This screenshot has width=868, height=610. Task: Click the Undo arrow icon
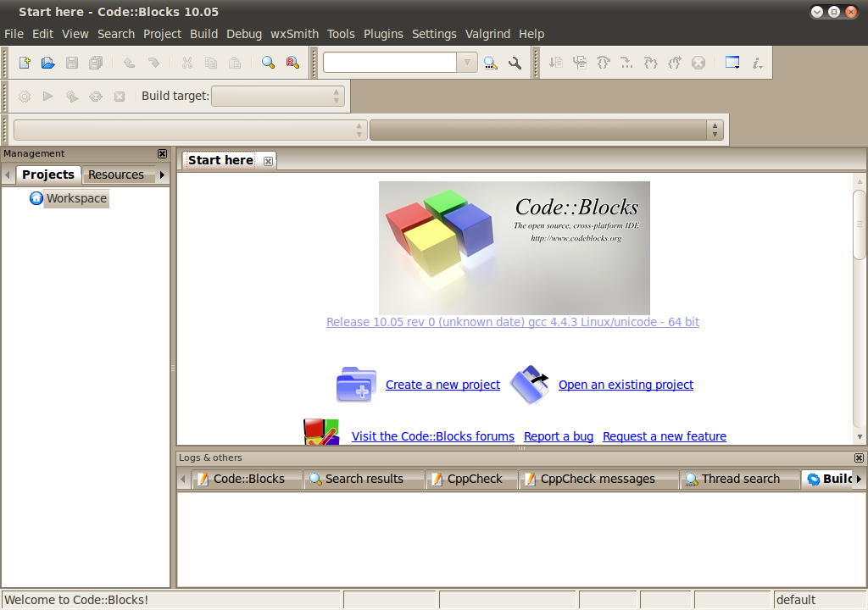pyautogui.click(x=129, y=63)
